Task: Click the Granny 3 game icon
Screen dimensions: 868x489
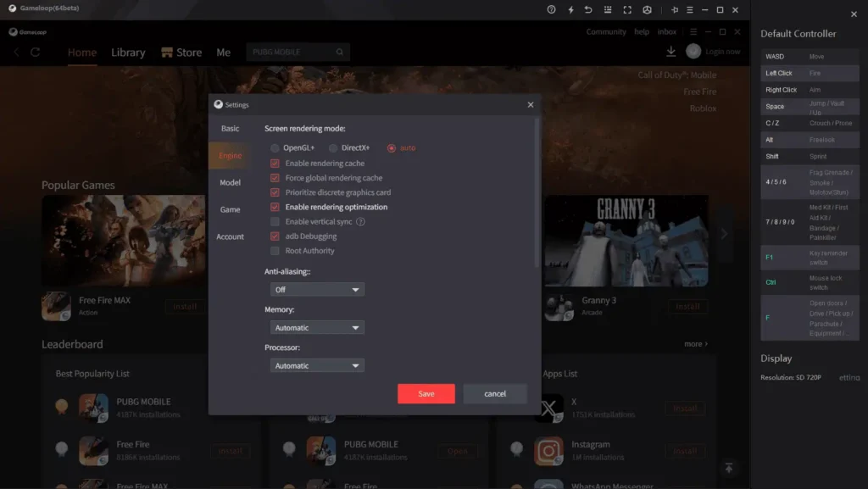Action: tap(559, 306)
